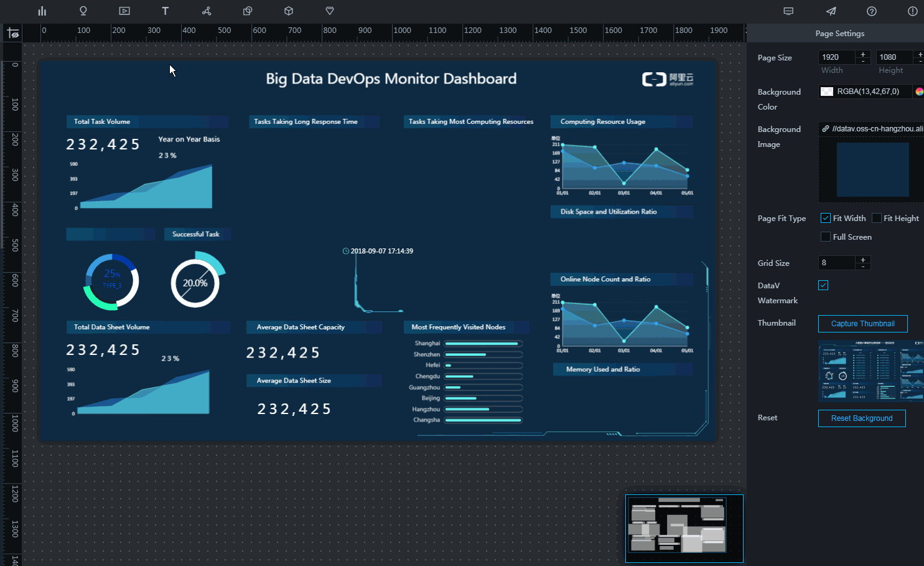
Task: Increase page width with plus stepper
Action: pos(863,54)
